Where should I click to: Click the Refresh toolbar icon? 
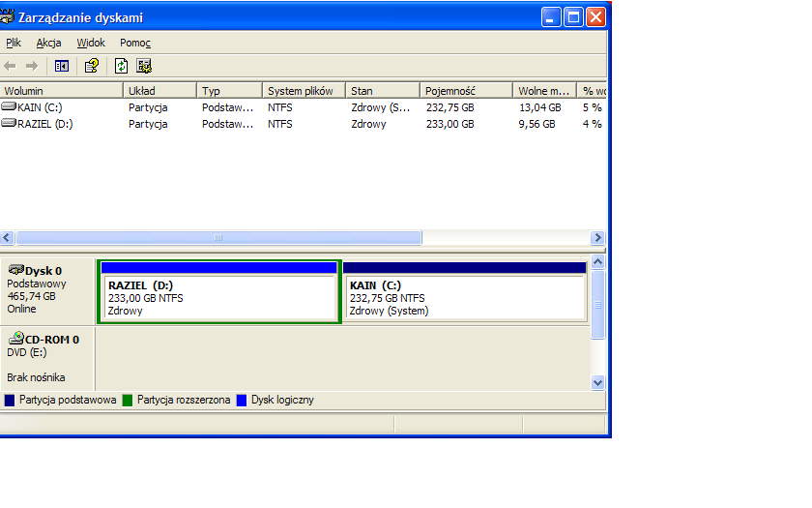click(121, 66)
